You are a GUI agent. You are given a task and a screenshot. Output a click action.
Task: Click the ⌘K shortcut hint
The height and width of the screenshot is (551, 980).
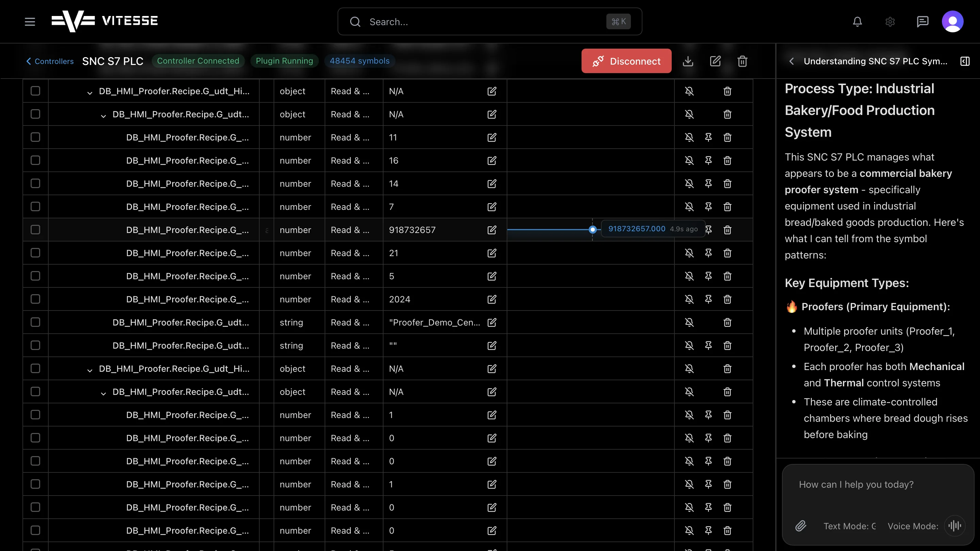coord(619,22)
